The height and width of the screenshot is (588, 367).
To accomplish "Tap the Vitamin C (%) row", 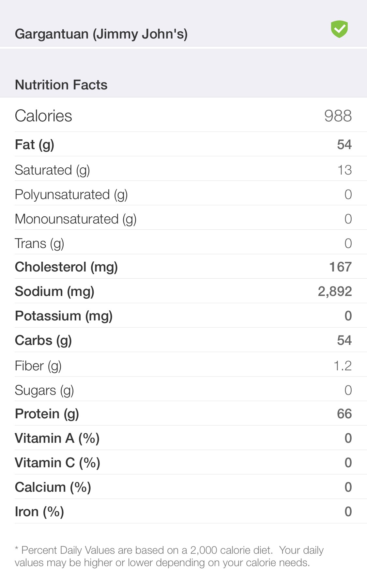I will (183, 463).
